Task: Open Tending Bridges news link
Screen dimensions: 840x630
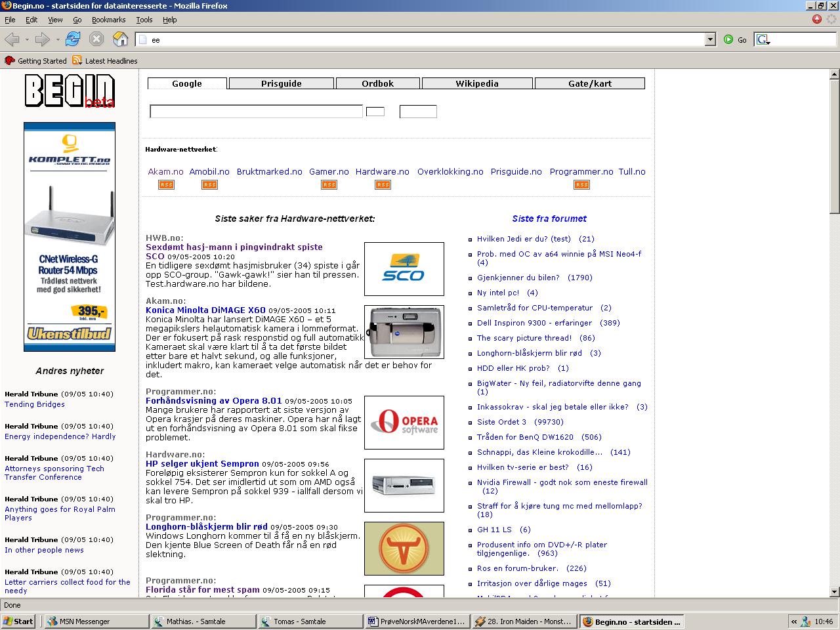Action: pos(35,404)
